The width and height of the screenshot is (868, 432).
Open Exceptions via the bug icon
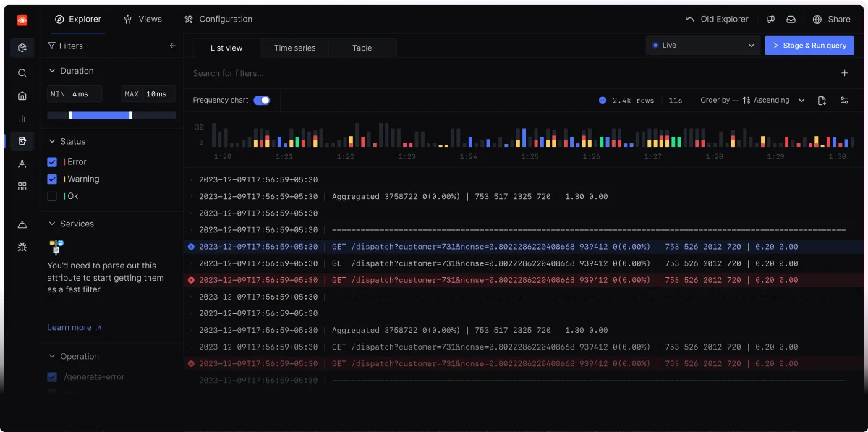(x=22, y=247)
